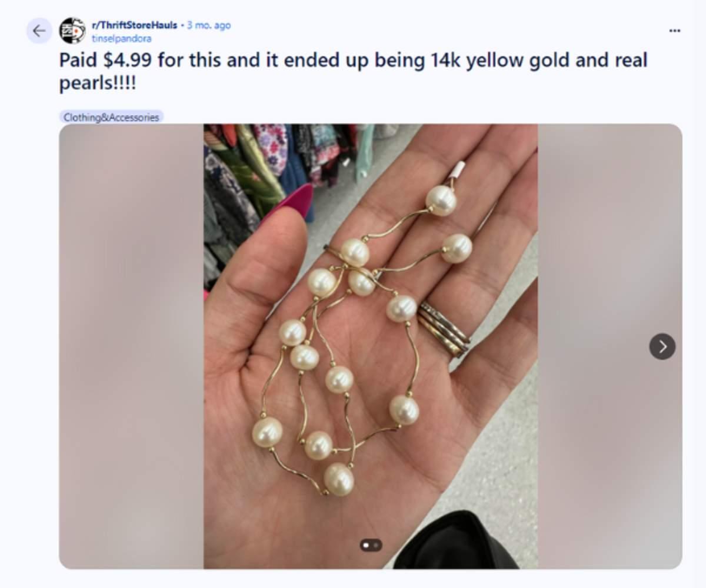The image size is (706, 588).
Task: Click the bottommost pearl in the photo
Action: 339,479
